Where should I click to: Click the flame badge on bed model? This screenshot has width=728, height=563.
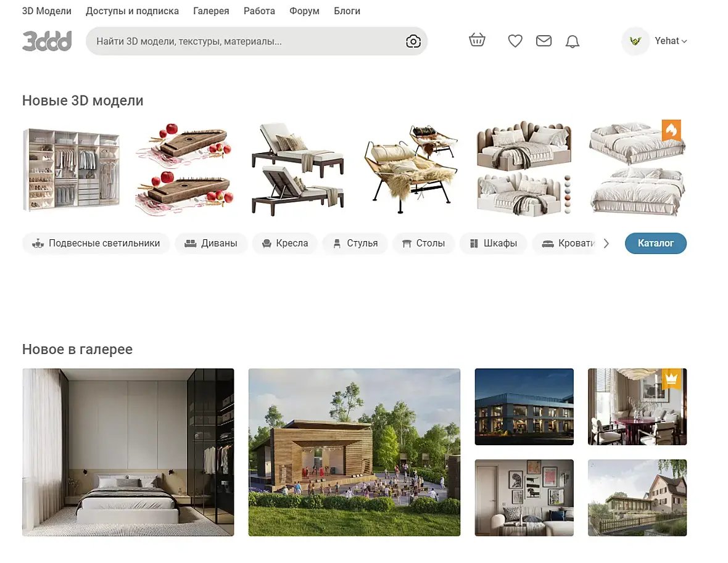coord(671,131)
